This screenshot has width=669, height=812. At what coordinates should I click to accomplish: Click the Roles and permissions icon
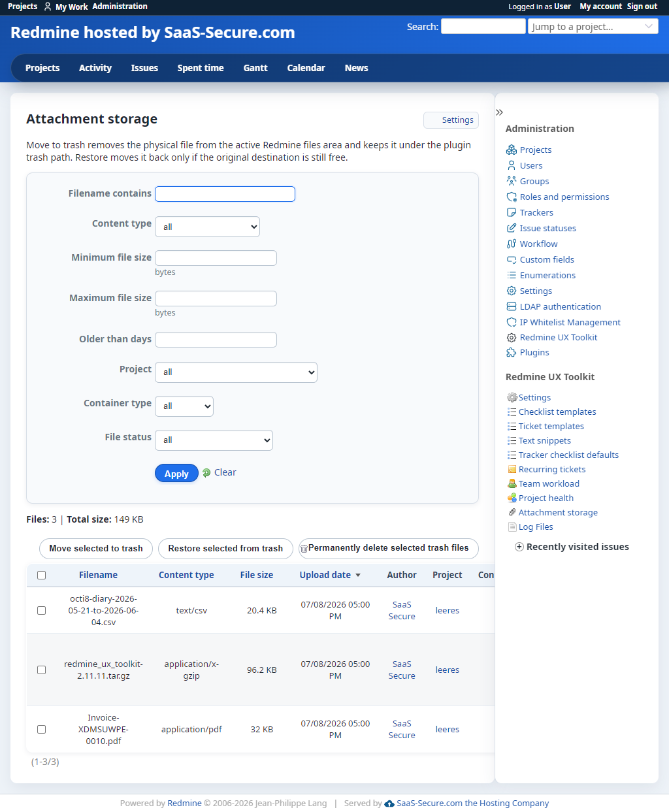tap(512, 197)
